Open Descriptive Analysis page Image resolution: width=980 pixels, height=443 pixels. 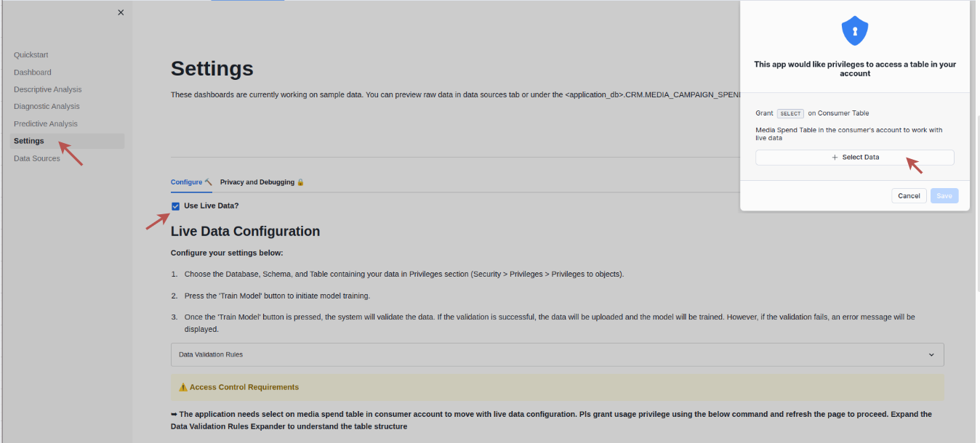[48, 89]
